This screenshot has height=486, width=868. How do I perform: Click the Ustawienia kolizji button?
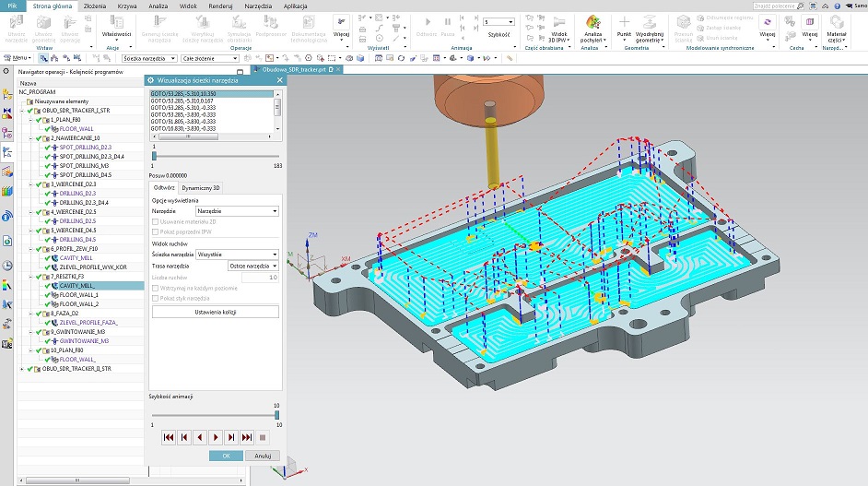215,312
